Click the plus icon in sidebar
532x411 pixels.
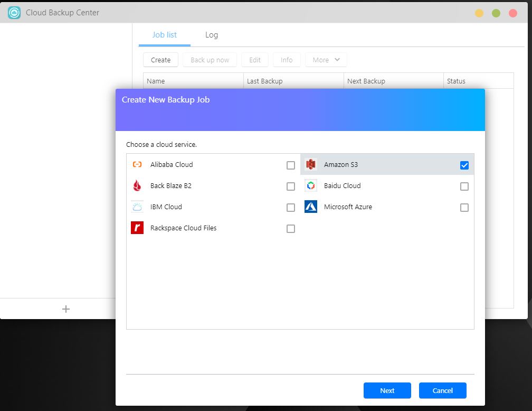coord(66,309)
